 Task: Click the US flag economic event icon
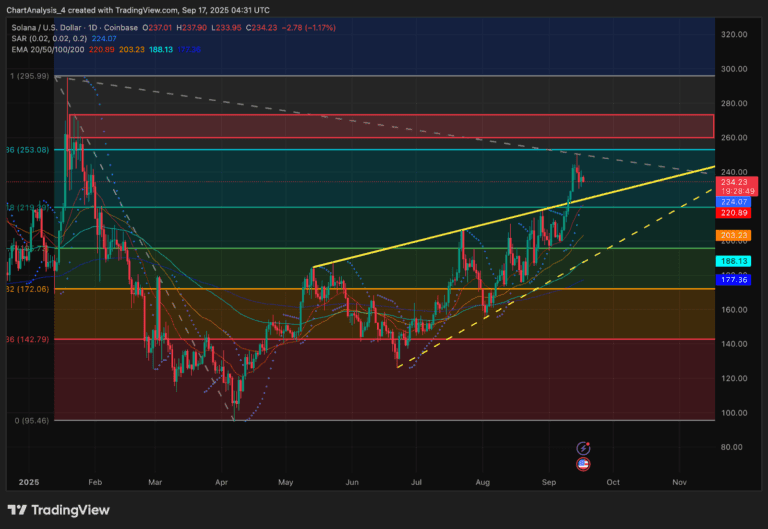[x=583, y=464]
